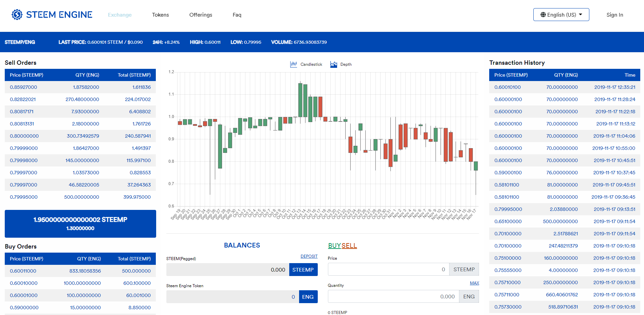Switch to the BUY tab

coord(334,245)
